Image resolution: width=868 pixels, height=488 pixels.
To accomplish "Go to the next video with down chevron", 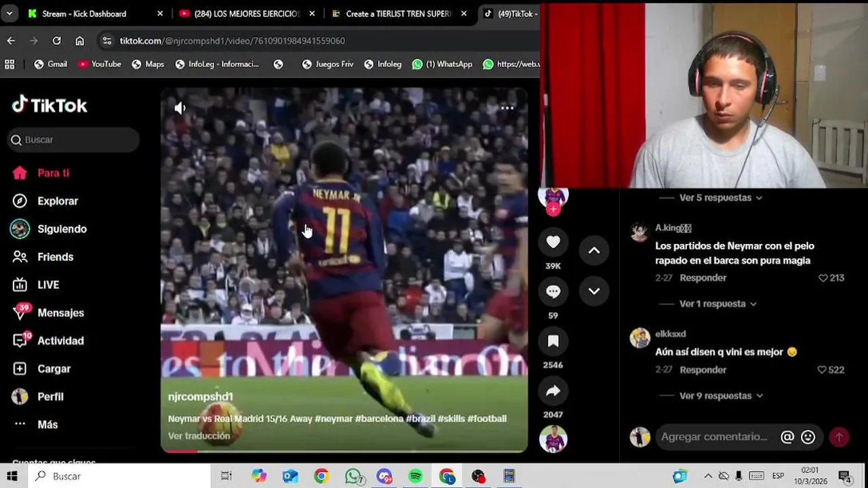I will 594,291.
